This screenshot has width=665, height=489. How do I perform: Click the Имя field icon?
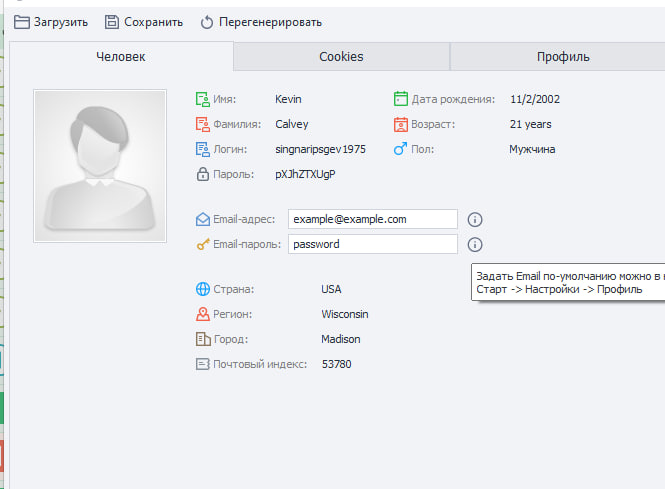pos(202,99)
